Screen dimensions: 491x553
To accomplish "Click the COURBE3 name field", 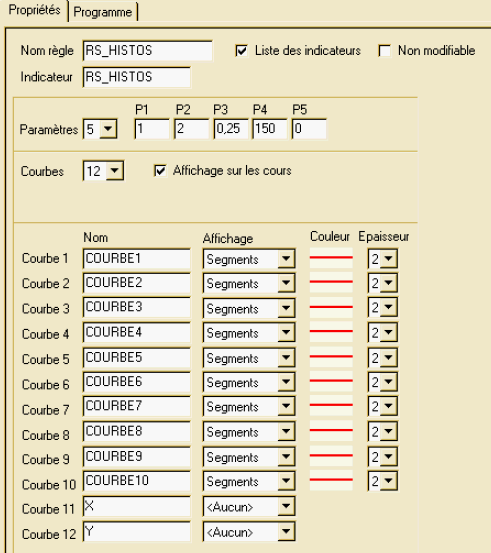I will point(137,307).
